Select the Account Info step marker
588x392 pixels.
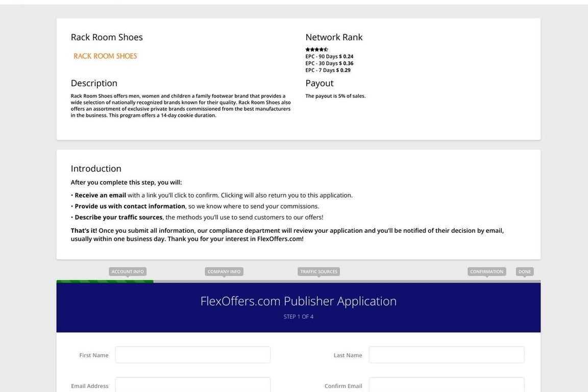(x=128, y=272)
